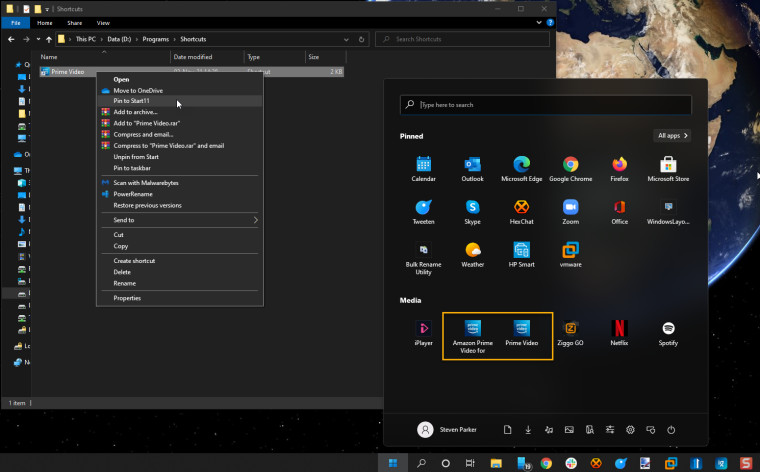Screen dimensions: 760x472
Task: Show All apps list
Action: (672, 136)
